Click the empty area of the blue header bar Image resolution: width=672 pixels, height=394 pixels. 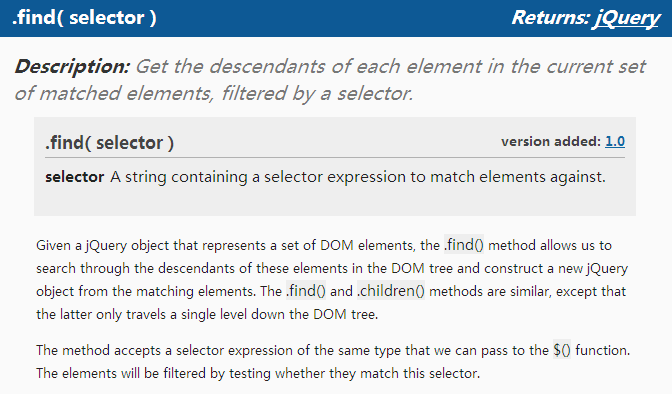click(334, 18)
